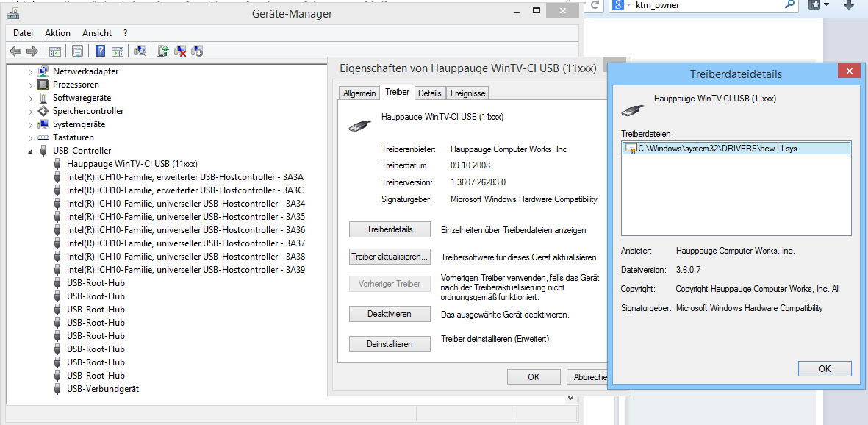Open the Ansicht menu
Viewport: 868px width, 425px height.
click(97, 32)
